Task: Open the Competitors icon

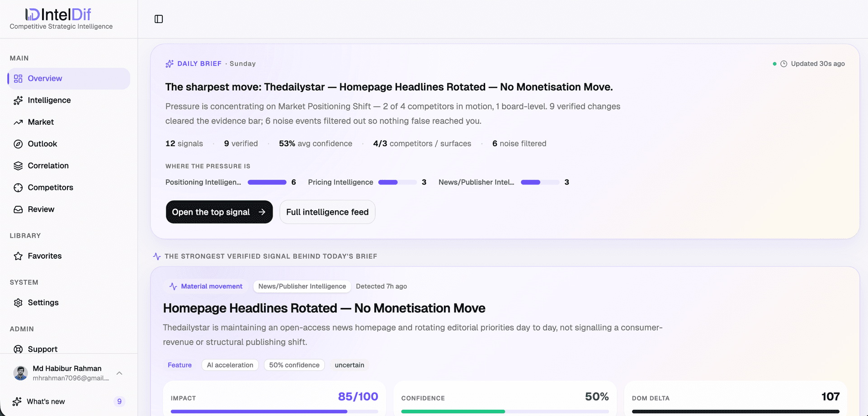Action: (x=18, y=188)
